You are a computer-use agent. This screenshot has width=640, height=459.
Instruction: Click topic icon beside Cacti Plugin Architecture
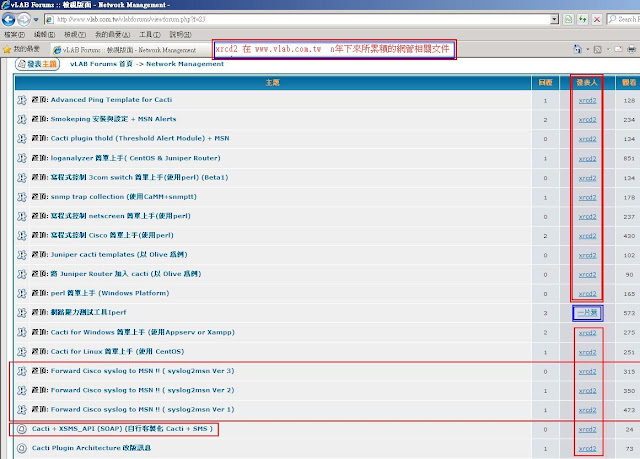[x=22, y=448]
